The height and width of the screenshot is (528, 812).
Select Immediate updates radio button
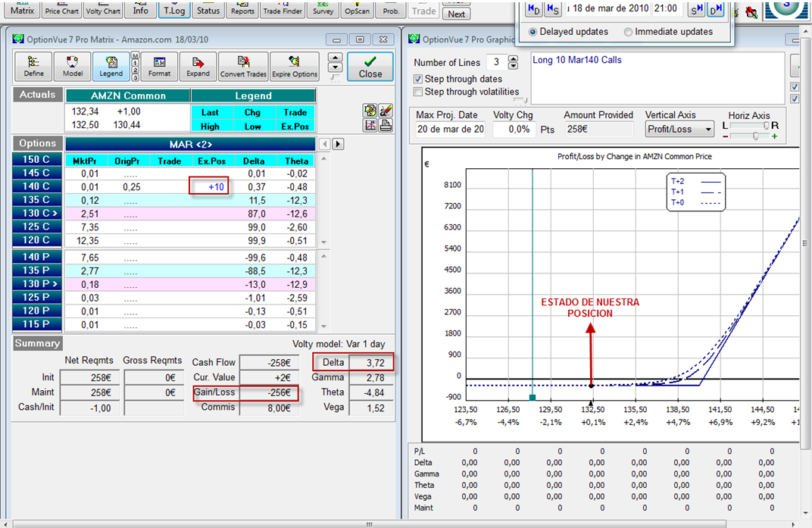[628, 32]
